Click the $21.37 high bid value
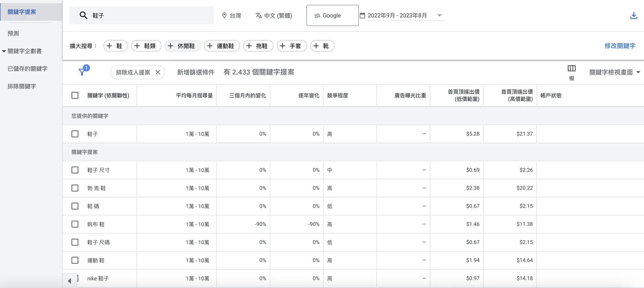This screenshot has width=644, height=288. tap(525, 134)
